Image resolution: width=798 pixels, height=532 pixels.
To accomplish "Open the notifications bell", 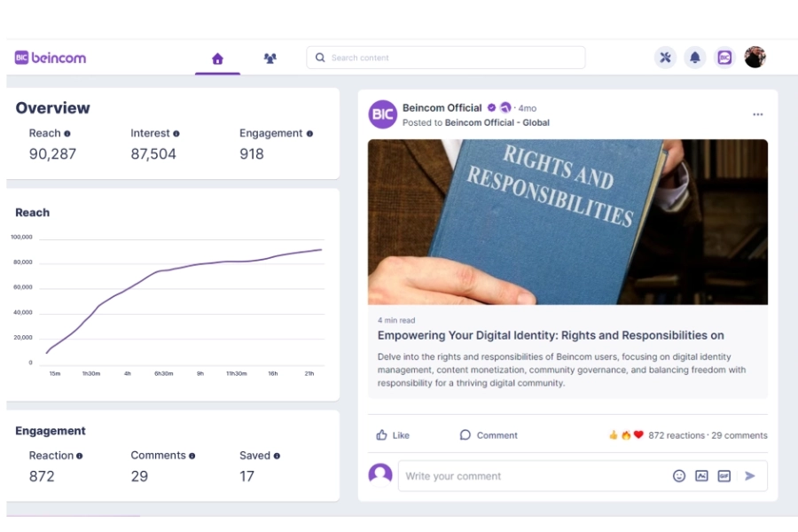I will [694, 58].
